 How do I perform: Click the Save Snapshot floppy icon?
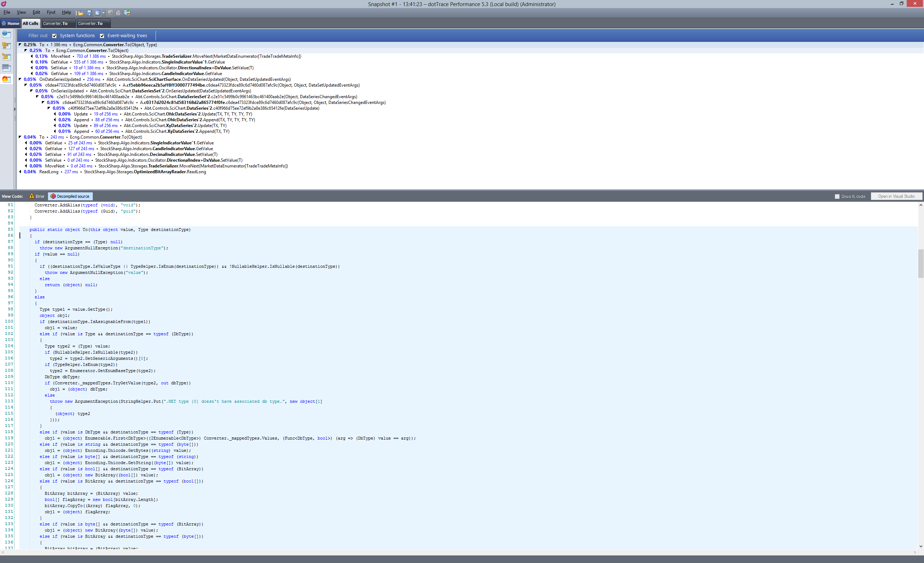coord(89,13)
